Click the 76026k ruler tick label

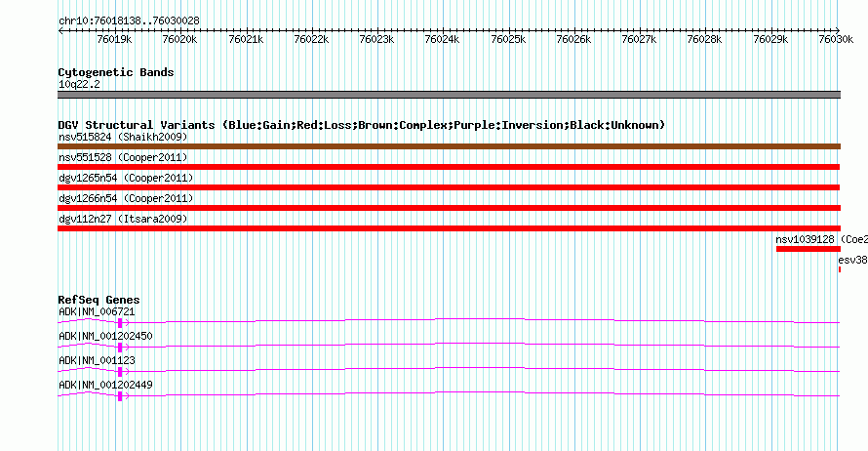(573, 39)
